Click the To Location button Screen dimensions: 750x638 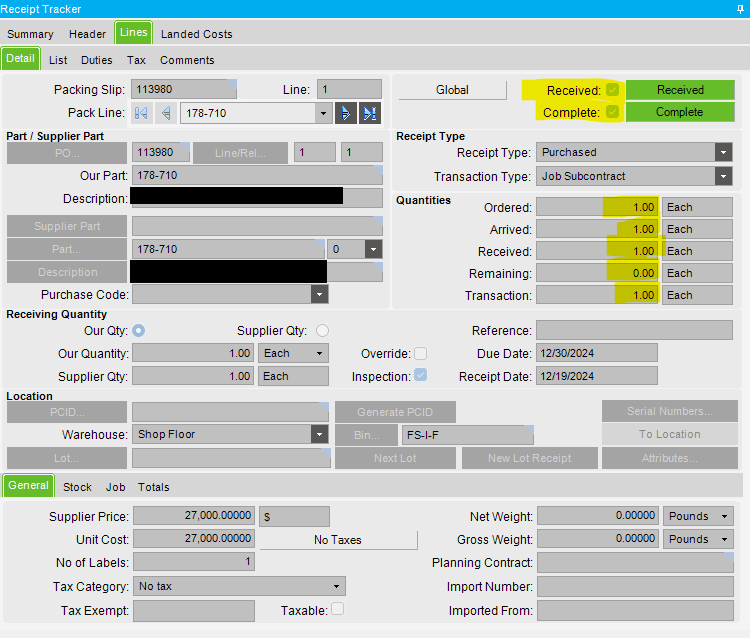pos(670,434)
